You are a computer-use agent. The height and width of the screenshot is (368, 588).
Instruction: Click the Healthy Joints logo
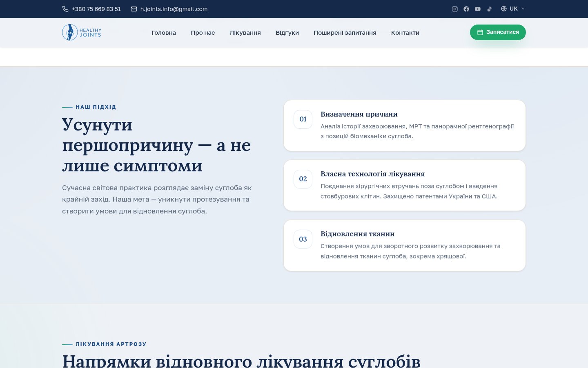coord(82,32)
